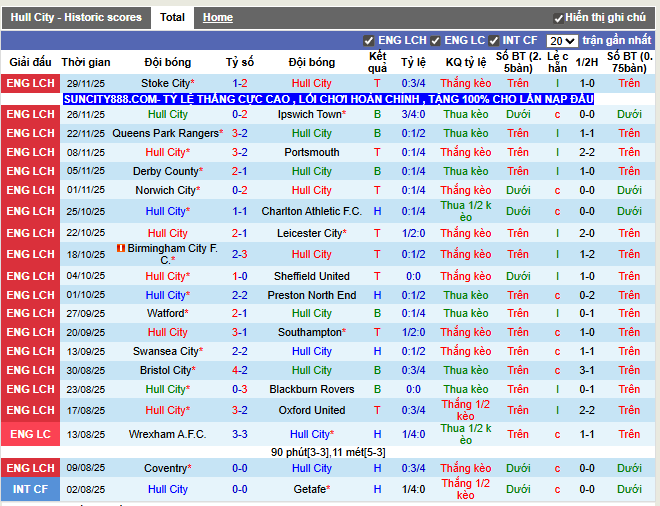Open the recent matches count dropdown
Image resolution: width=660 pixels, height=506 pixels.
(562, 41)
